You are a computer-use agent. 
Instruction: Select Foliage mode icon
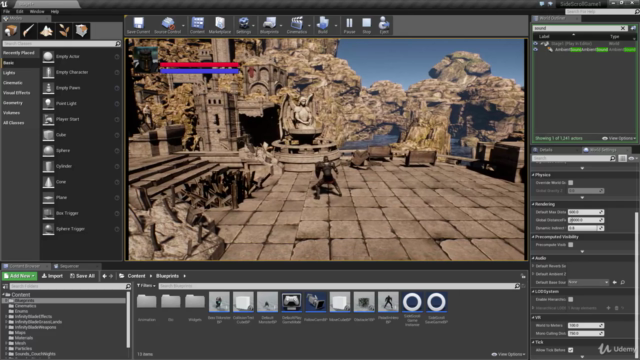[64, 31]
